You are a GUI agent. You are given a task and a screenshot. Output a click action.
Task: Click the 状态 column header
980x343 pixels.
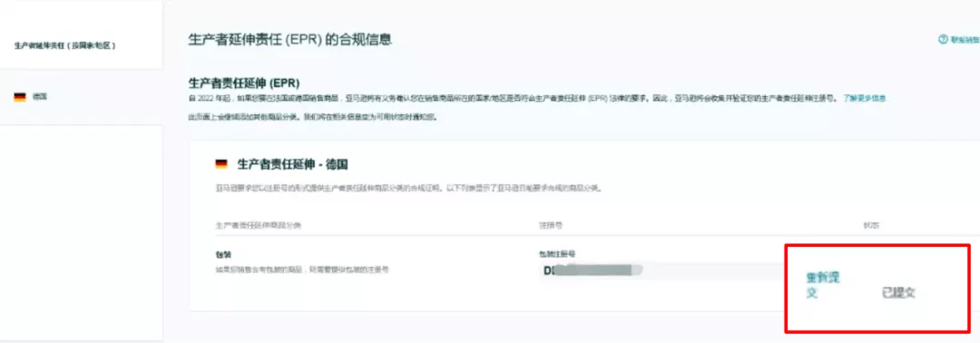(x=868, y=225)
